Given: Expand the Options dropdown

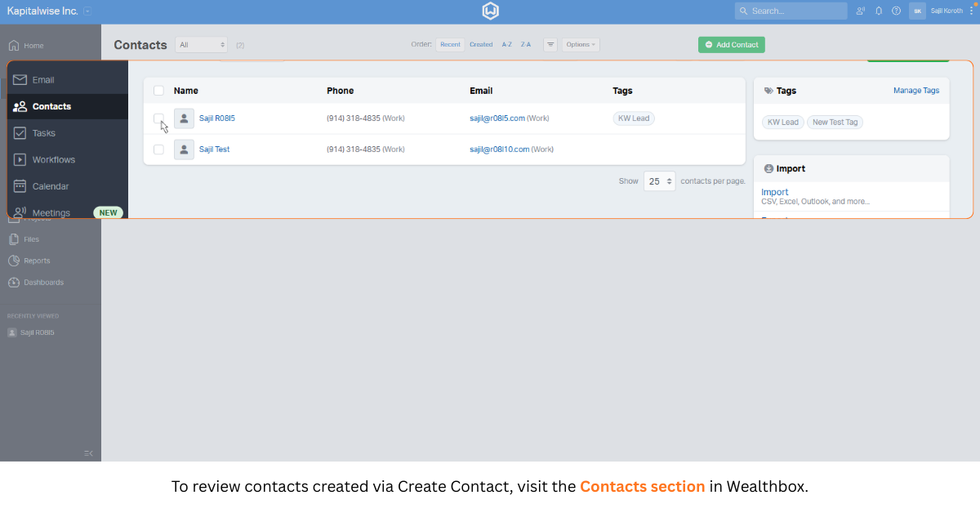Looking at the screenshot, I should (x=581, y=45).
